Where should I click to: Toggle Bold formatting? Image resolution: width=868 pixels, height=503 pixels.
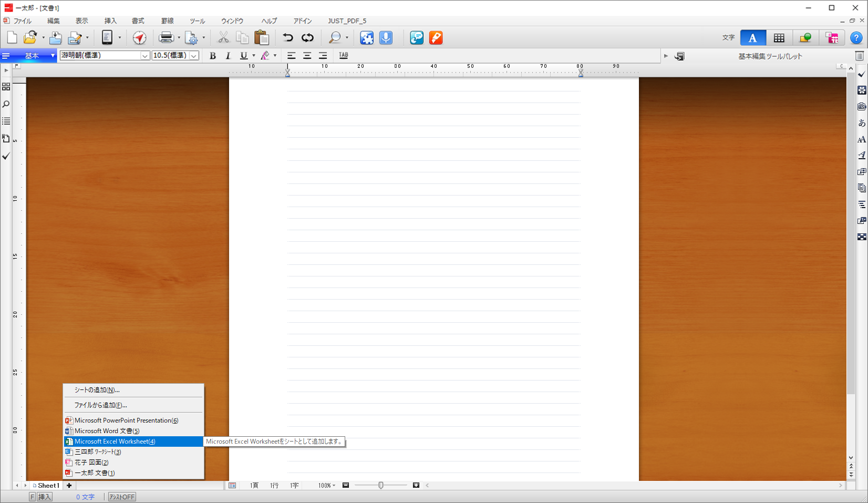[213, 56]
